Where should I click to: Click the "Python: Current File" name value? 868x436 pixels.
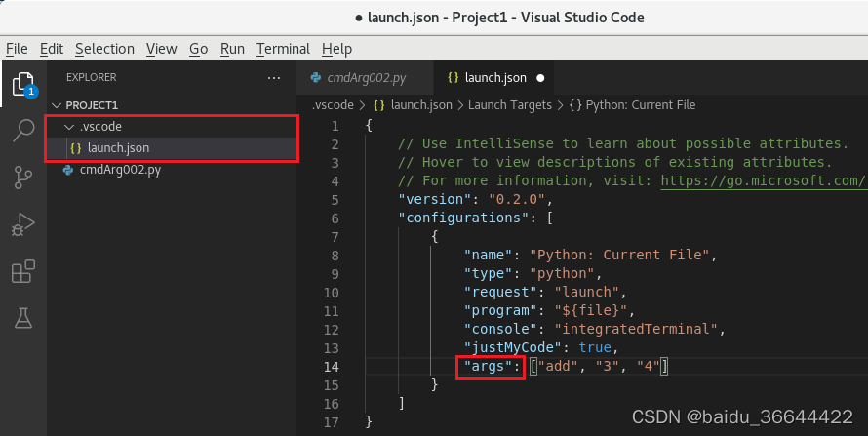619,255
